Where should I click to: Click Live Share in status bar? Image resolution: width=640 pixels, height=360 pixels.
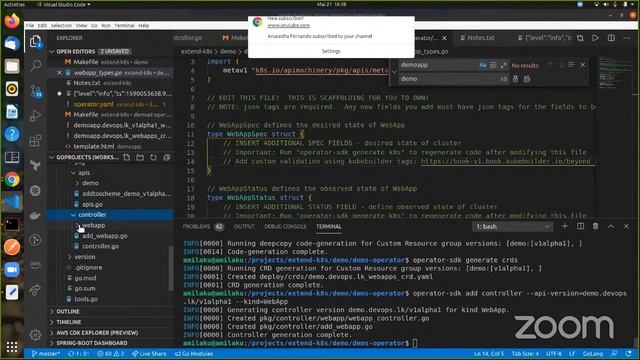click(149, 354)
